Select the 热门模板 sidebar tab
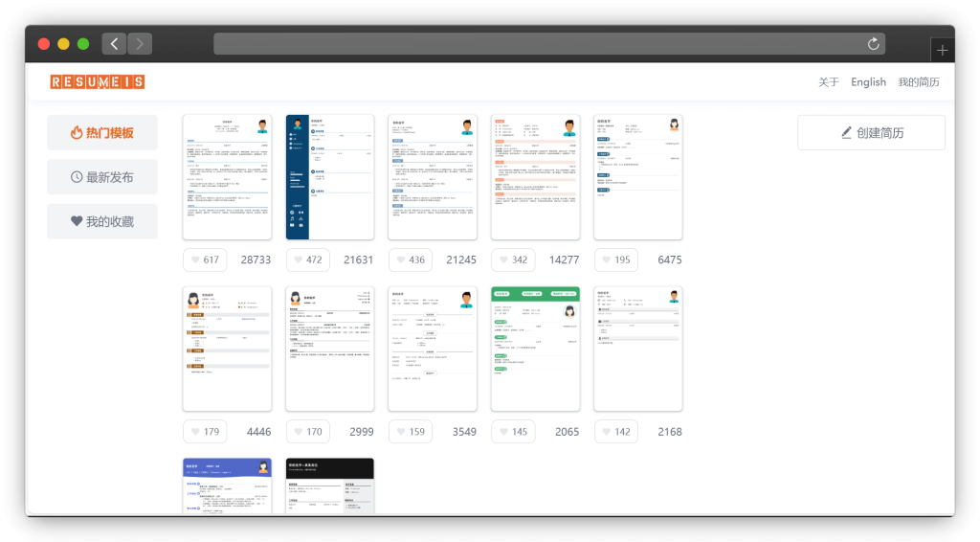Screen dimensions: 980x542 [102, 133]
